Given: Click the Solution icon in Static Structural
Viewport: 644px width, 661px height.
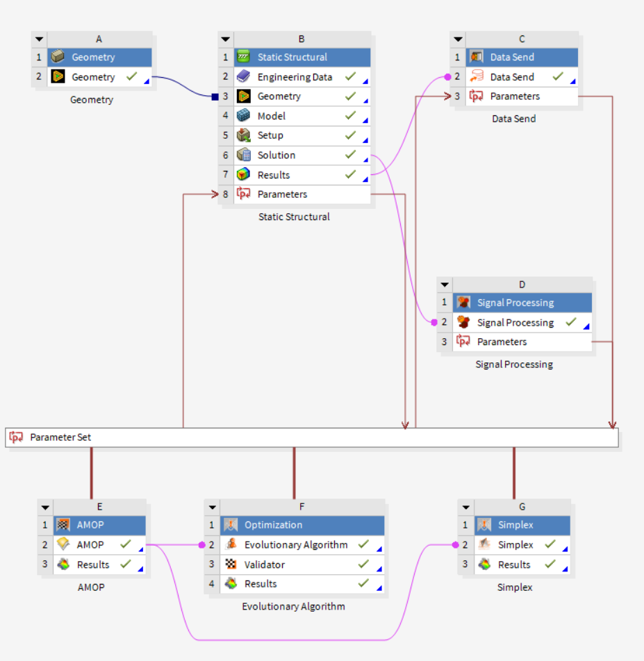Looking at the screenshot, I should tap(243, 155).
